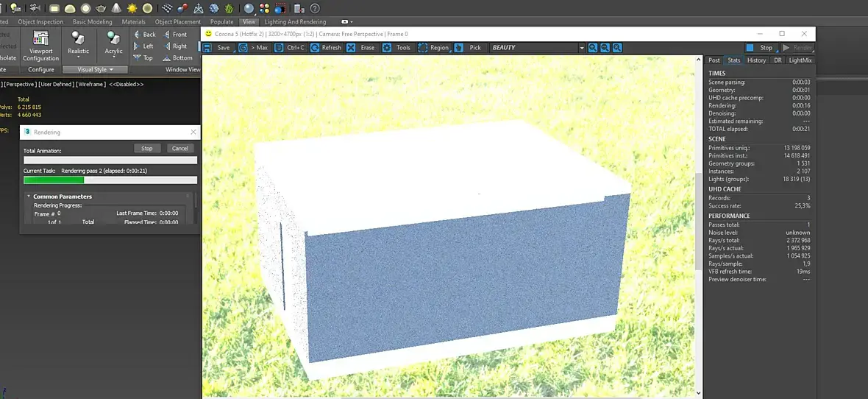Click the red and blue molecule spheres icon

click(x=182, y=8)
